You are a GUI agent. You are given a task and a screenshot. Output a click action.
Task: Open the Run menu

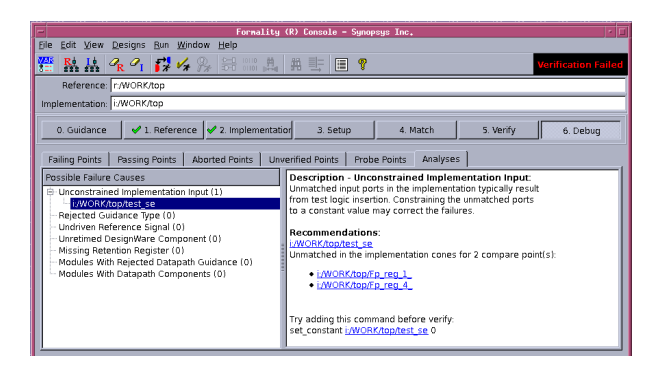[x=161, y=45]
